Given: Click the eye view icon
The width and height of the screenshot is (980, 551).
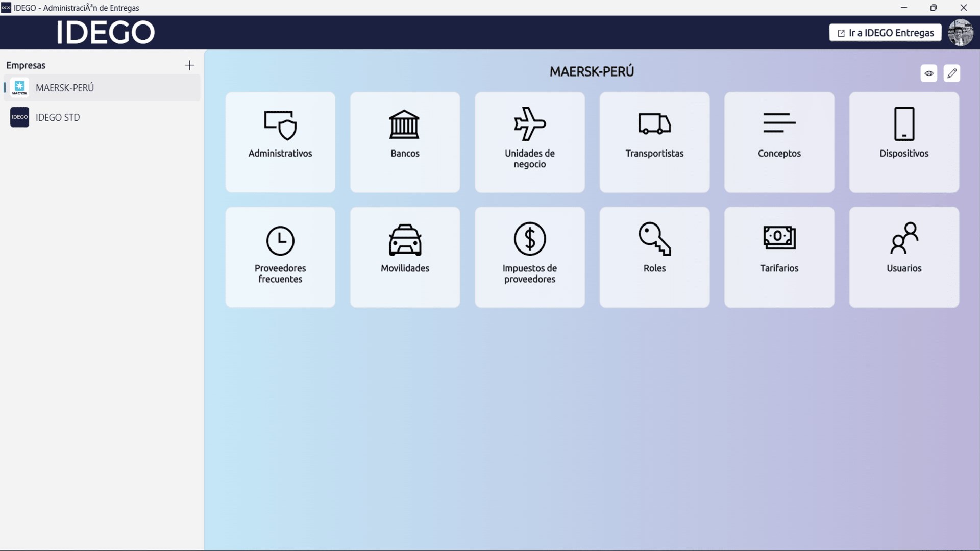Looking at the screenshot, I should pos(928,73).
